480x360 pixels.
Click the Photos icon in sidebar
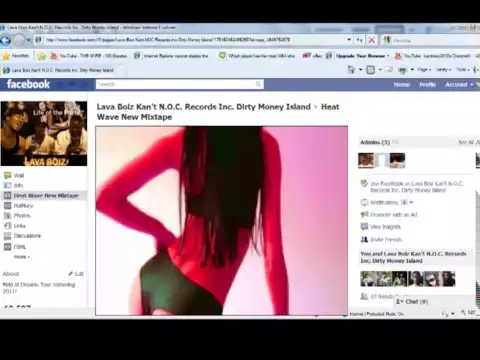point(7,216)
